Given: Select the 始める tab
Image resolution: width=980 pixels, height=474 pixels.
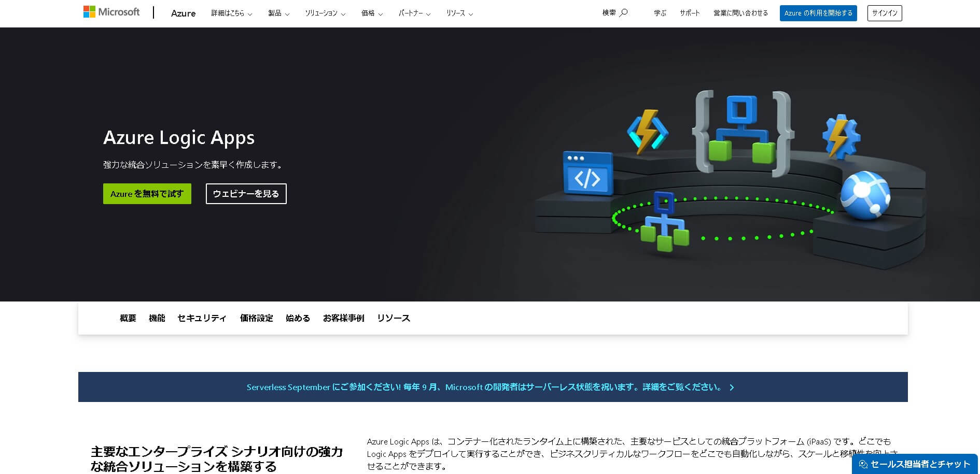Looking at the screenshot, I should 298,318.
